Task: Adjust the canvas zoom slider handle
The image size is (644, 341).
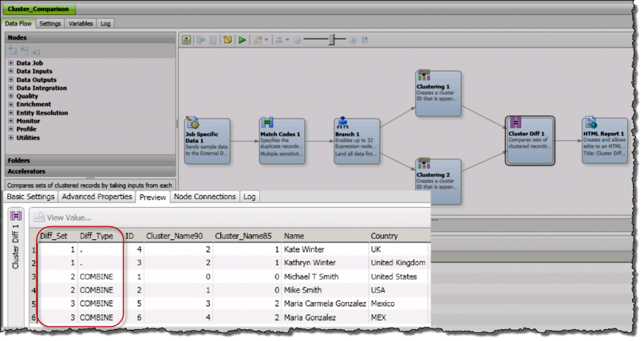Action: click(332, 40)
